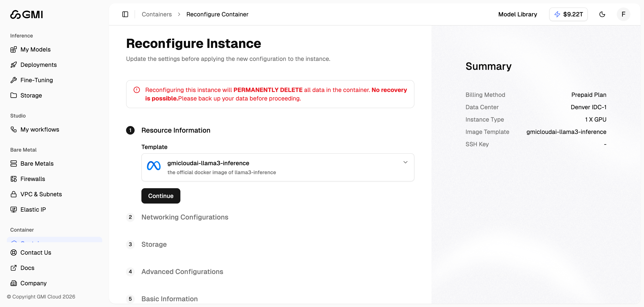
Task: Open the Elastic IP page
Action: [x=33, y=209]
